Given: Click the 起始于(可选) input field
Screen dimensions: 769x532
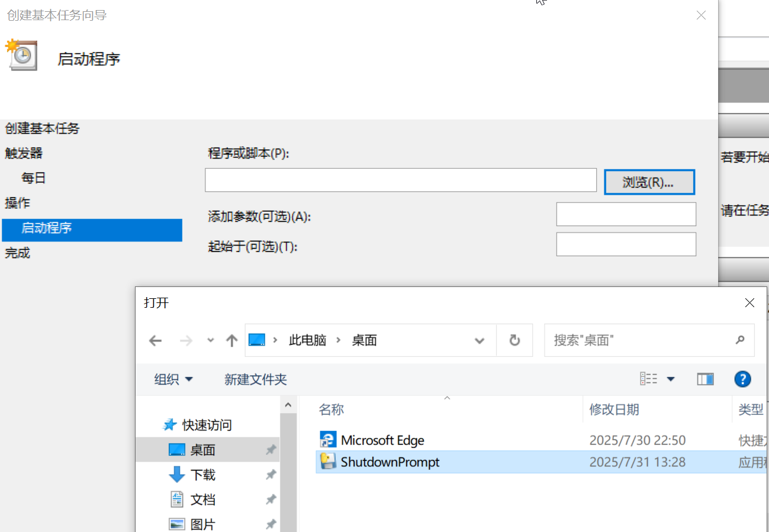Looking at the screenshot, I should [626, 244].
